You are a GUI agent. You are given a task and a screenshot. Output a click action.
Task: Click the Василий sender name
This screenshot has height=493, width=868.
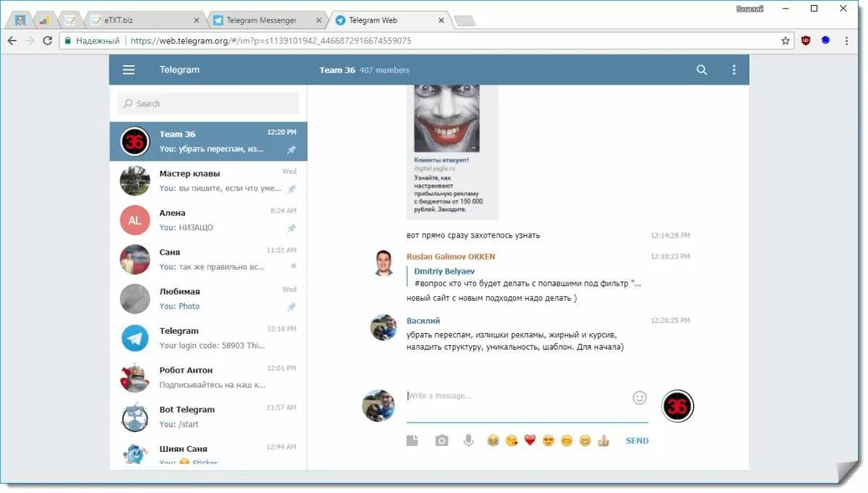pos(423,321)
